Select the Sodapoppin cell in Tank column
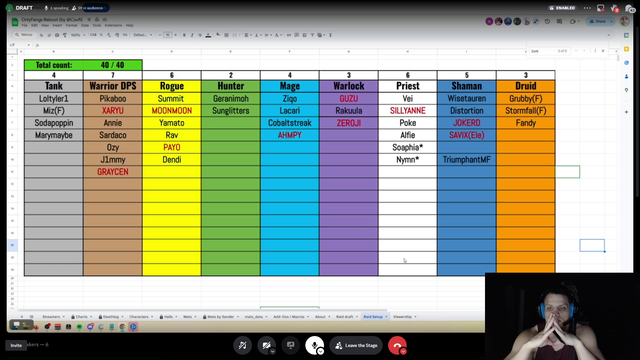This screenshot has height=360, width=640. coord(53,123)
